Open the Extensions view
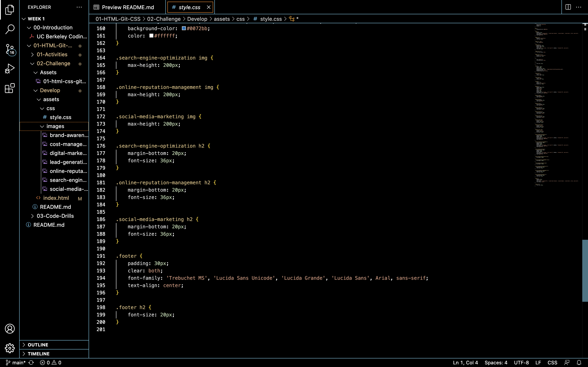This screenshot has height=367, width=588. click(x=10, y=88)
